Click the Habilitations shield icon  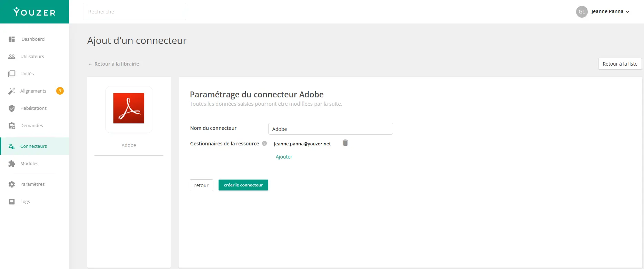pos(12,108)
